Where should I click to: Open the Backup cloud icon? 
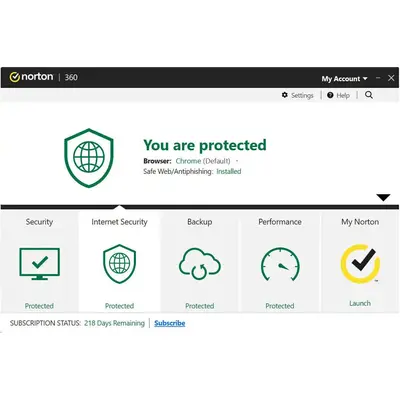pyautogui.click(x=200, y=263)
